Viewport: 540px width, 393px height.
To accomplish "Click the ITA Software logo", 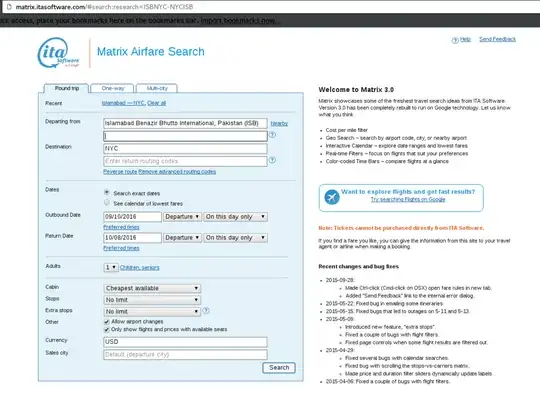I will click(x=59, y=53).
